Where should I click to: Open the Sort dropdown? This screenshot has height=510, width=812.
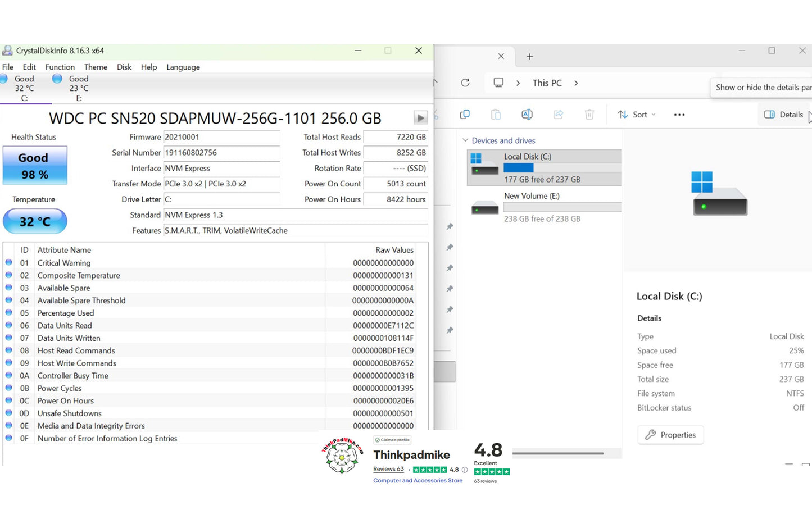(x=637, y=115)
